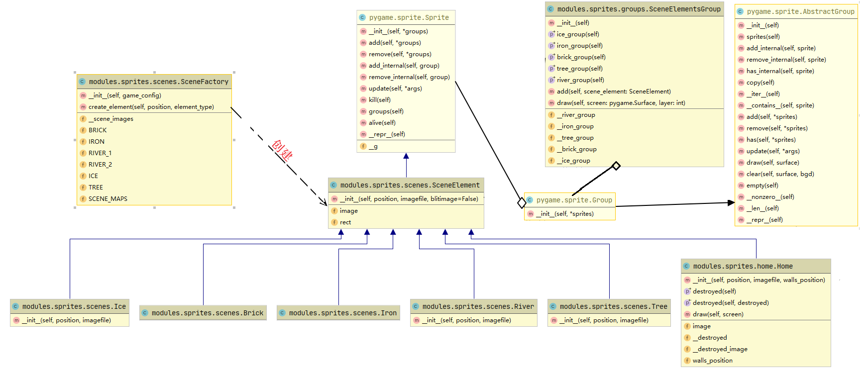Click the class icon of SceneElementsGroup
This screenshot has height=376, width=868.
550,9
